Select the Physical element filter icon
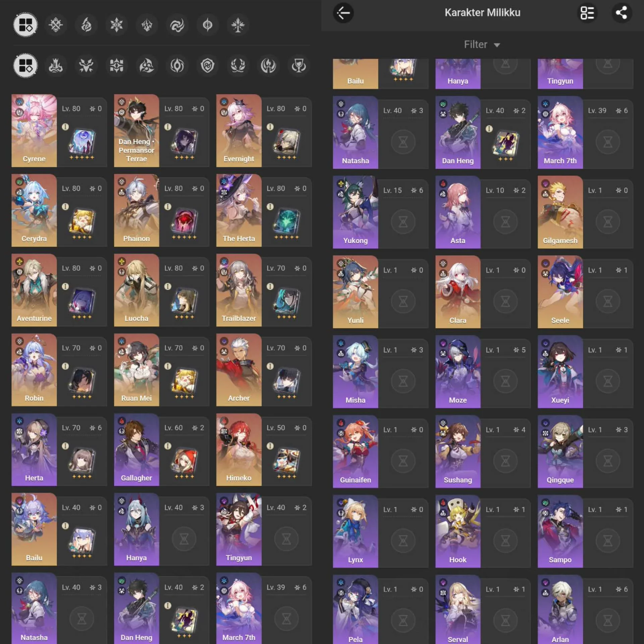The width and height of the screenshot is (644, 644). click(x=56, y=25)
